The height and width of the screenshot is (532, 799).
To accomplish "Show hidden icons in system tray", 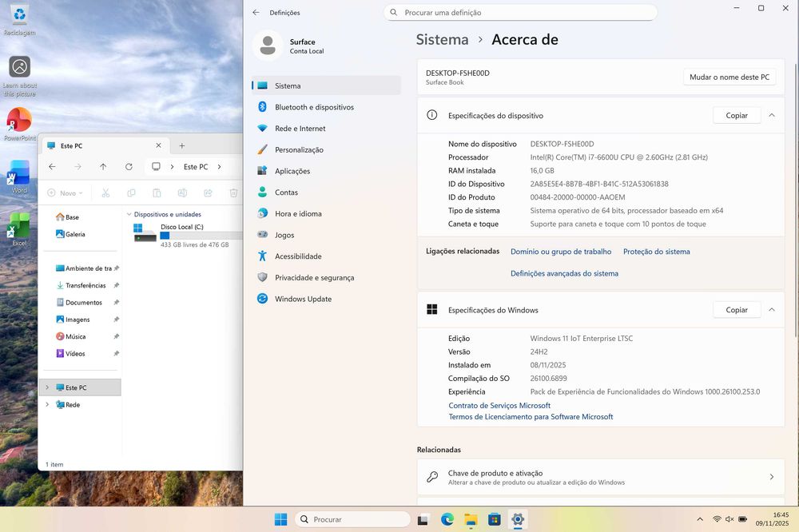I will click(700, 519).
